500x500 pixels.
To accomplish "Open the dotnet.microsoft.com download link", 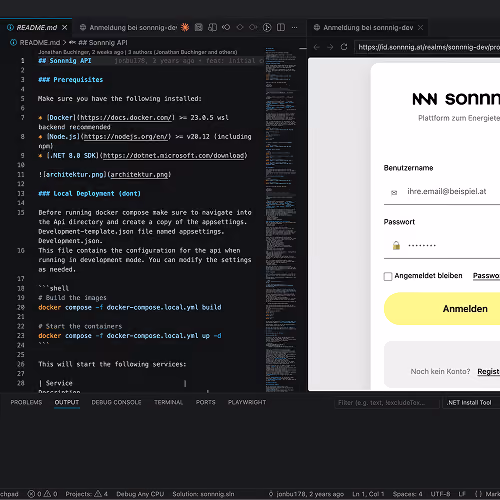I will pos(173,156).
